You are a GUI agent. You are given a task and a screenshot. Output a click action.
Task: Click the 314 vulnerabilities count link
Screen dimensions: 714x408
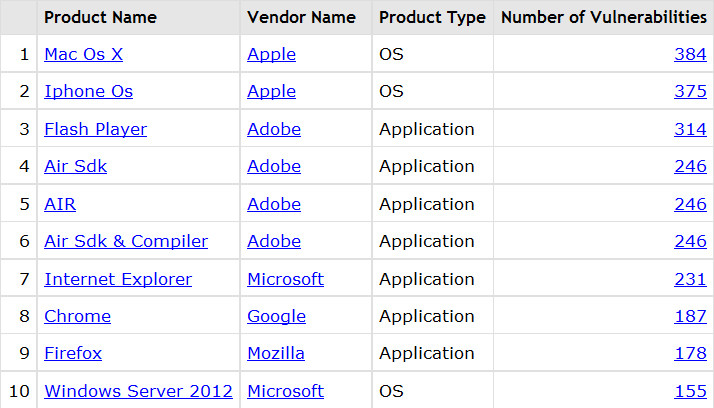click(690, 129)
